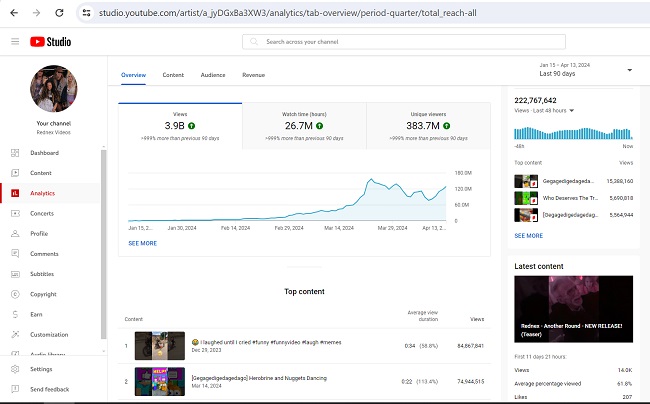Image resolution: width=650 pixels, height=404 pixels.
Task: Open the hamburger navigation menu
Action: 15,41
